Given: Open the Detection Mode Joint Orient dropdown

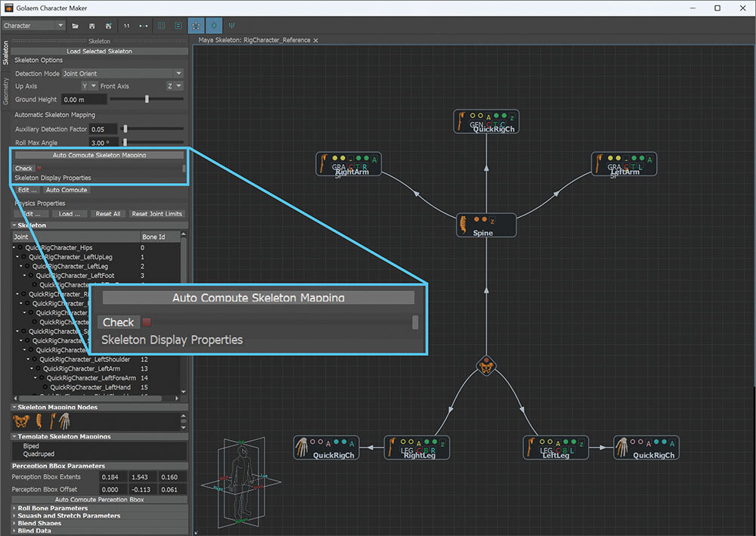Looking at the screenshot, I should 122,73.
